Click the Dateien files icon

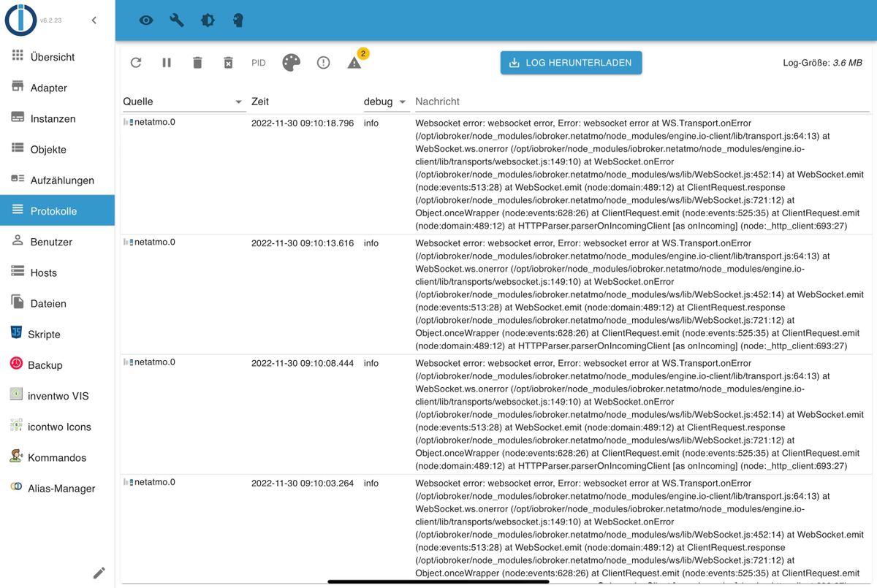pyautogui.click(x=18, y=302)
